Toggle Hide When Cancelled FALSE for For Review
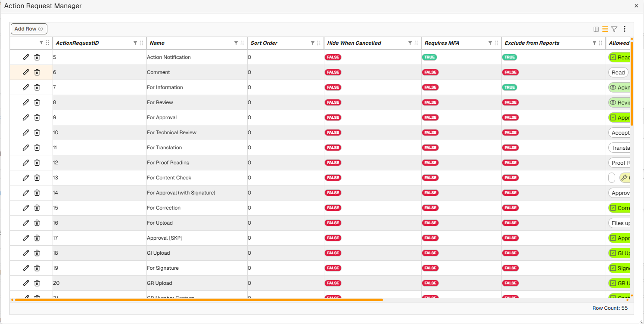Screen dimensions: 644x324 coord(333,102)
